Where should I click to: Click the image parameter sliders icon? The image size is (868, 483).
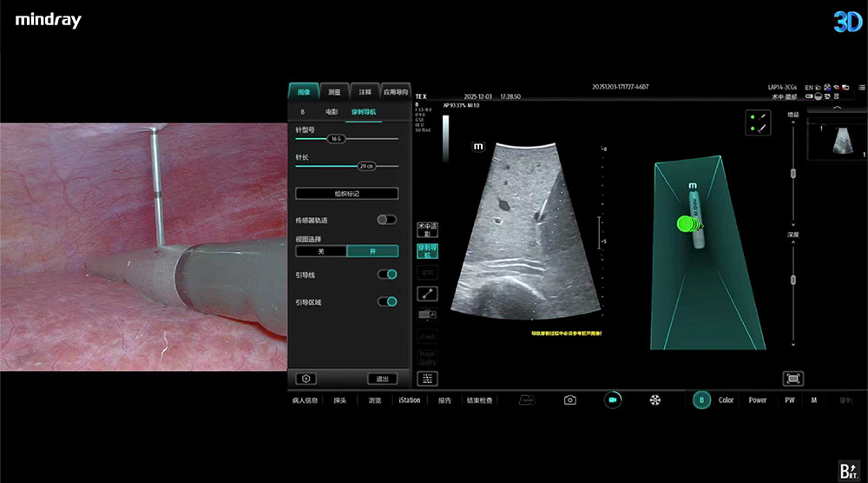[427, 379]
